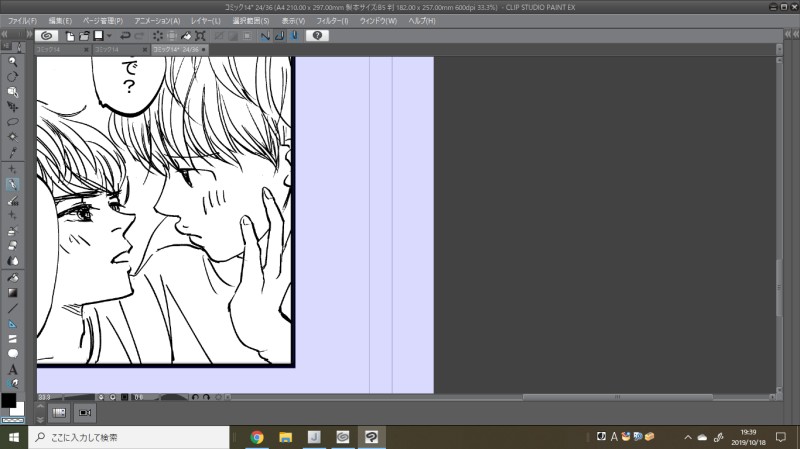Screen dimensions: 800x449
Task: Click the Windows taskbar search box
Action: point(129,437)
